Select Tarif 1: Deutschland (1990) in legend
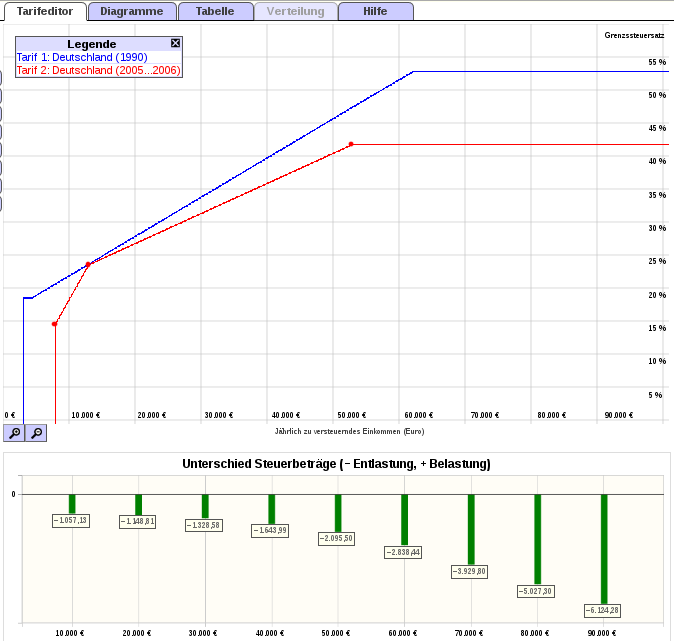 [x=82, y=57]
